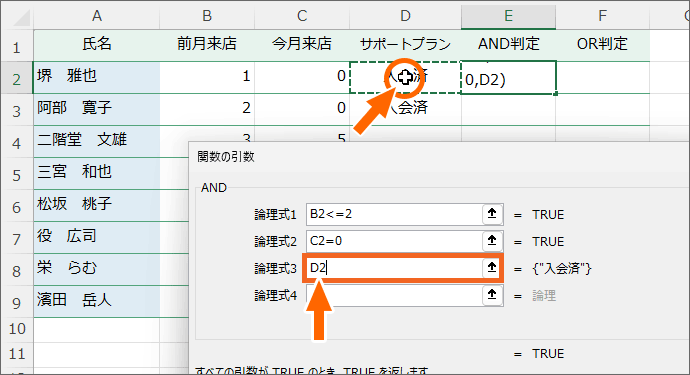Select cell with name 堺 雅也
Viewport: 690px width, 375px height.
(x=97, y=78)
